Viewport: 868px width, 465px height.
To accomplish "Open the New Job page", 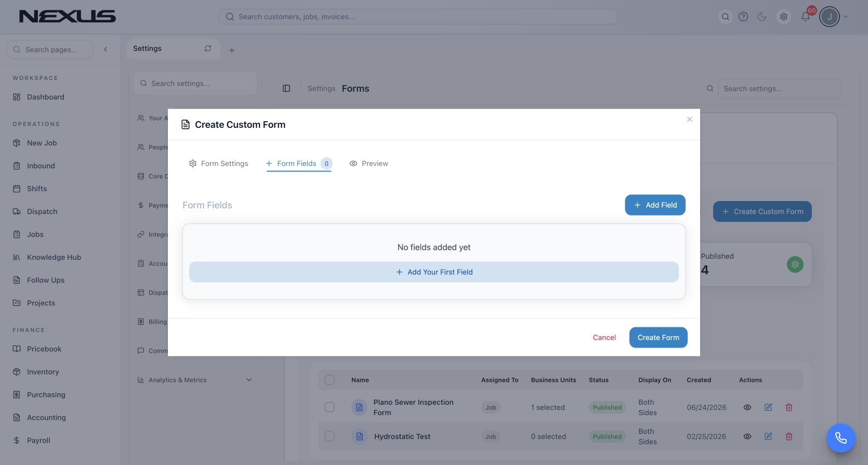I will (42, 143).
